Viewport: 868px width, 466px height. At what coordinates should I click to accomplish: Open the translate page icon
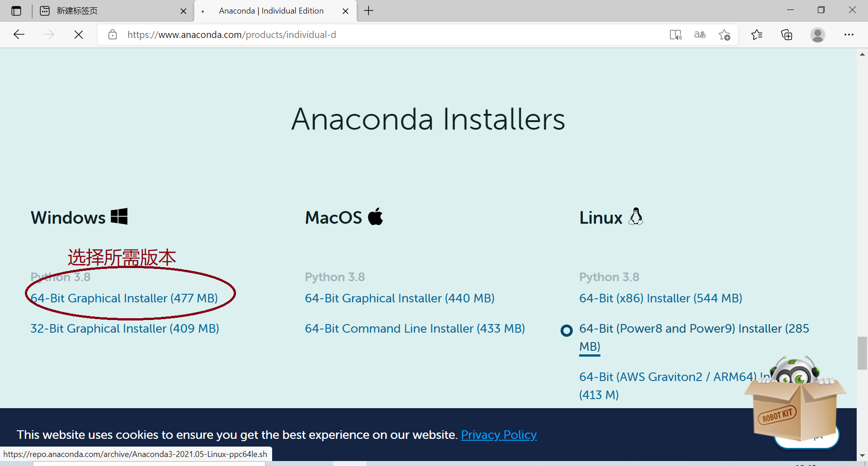click(699, 34)
